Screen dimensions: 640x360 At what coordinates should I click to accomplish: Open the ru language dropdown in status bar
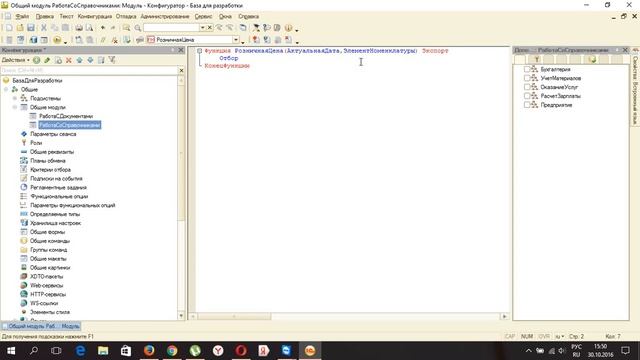tap(560, 336)
